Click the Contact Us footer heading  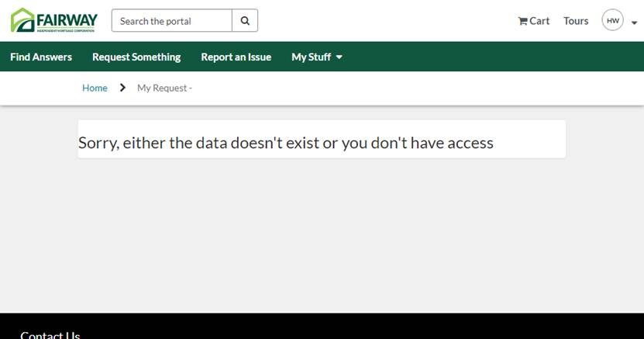(x=50, y=334)
